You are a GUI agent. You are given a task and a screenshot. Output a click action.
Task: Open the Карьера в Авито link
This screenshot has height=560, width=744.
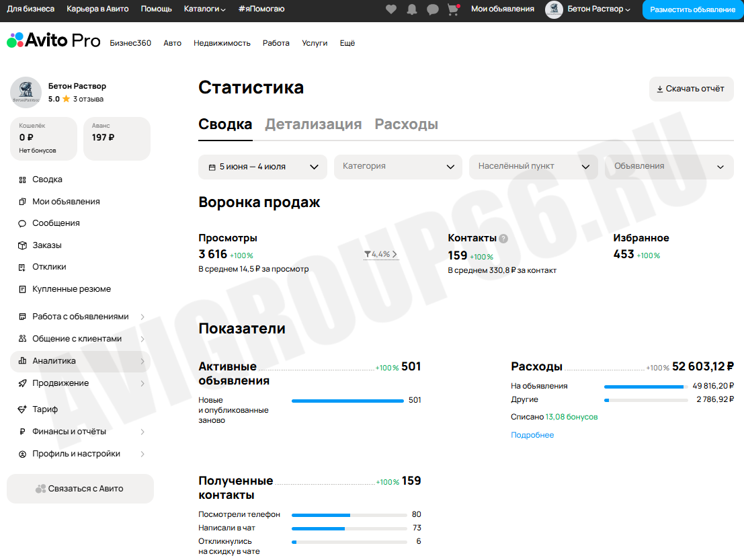pos(97,9)
